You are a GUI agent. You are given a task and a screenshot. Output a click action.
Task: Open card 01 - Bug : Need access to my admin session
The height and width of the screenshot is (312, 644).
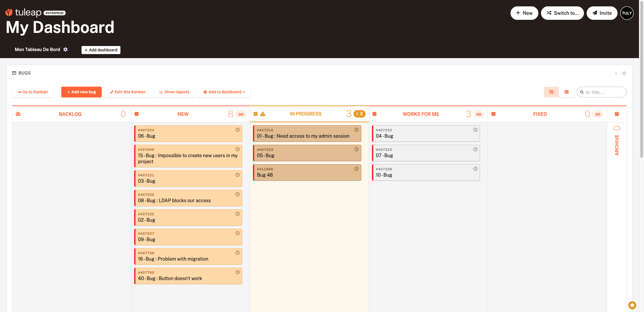pyautogui.click(x=307, y=134)
